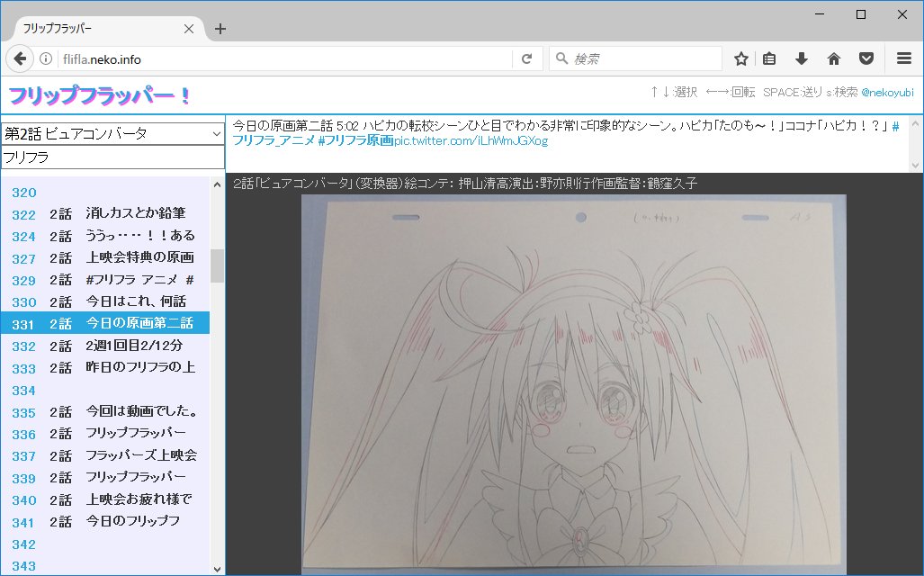Bookmark this page with the star icon
Screen dimensions: 924x576
(x=741, y=59)
